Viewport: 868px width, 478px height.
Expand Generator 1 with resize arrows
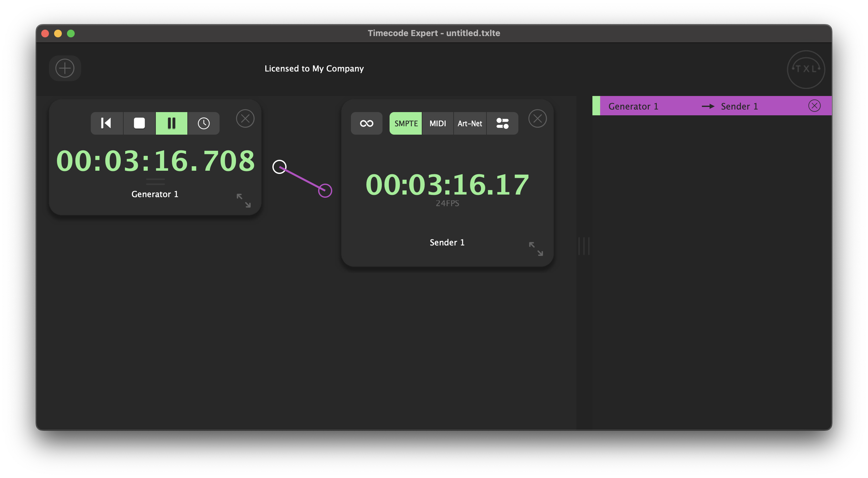point(243,201)
